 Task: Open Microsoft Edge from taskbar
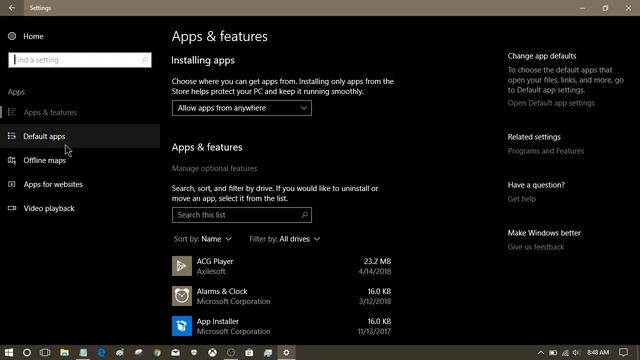[101, 352]
